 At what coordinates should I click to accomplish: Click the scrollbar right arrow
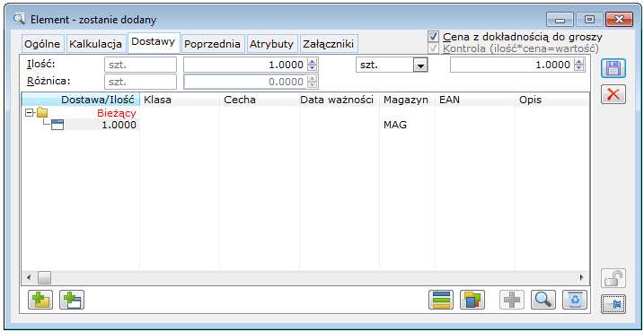[x=581, y=278]
